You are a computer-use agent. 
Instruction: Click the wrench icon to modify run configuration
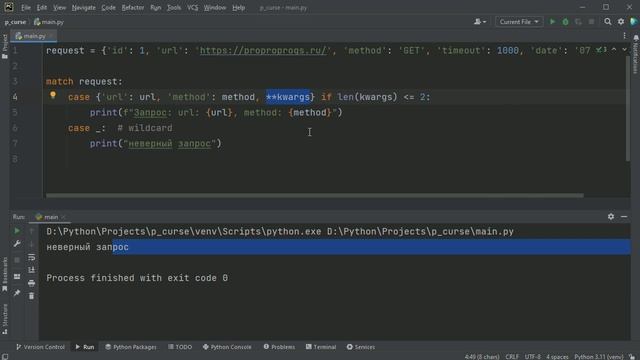17,244
